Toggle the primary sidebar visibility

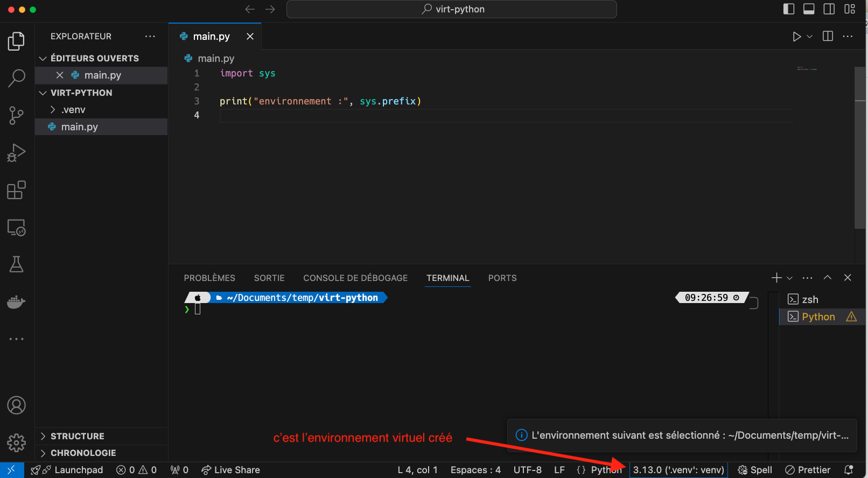[788, 9]
